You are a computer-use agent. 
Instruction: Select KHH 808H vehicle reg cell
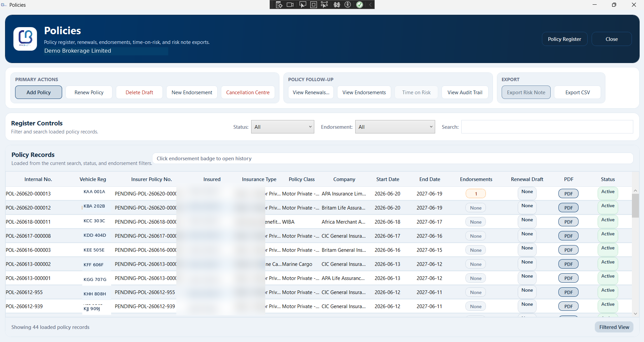pyautogui.click(x=95, y=294)
